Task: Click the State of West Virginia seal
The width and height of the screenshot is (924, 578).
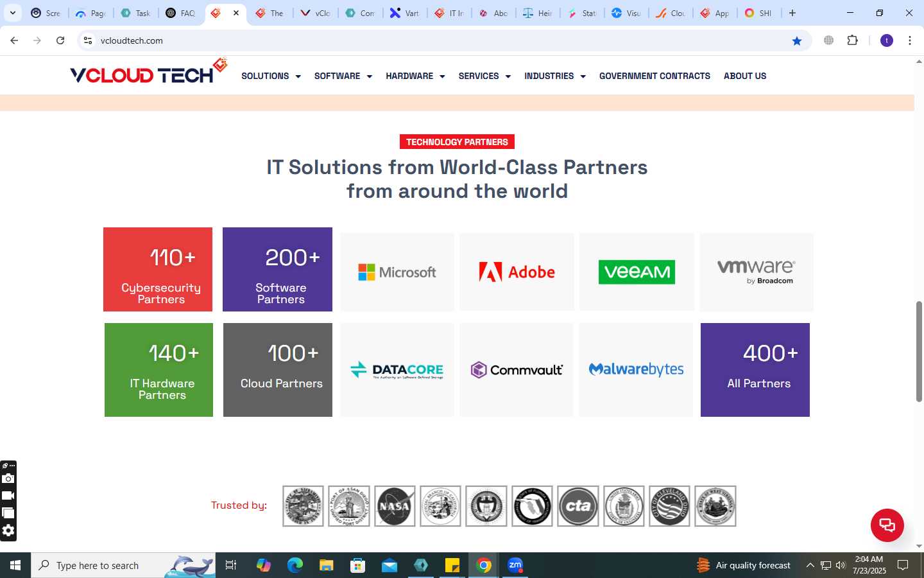Action: [x=715, y=506]
